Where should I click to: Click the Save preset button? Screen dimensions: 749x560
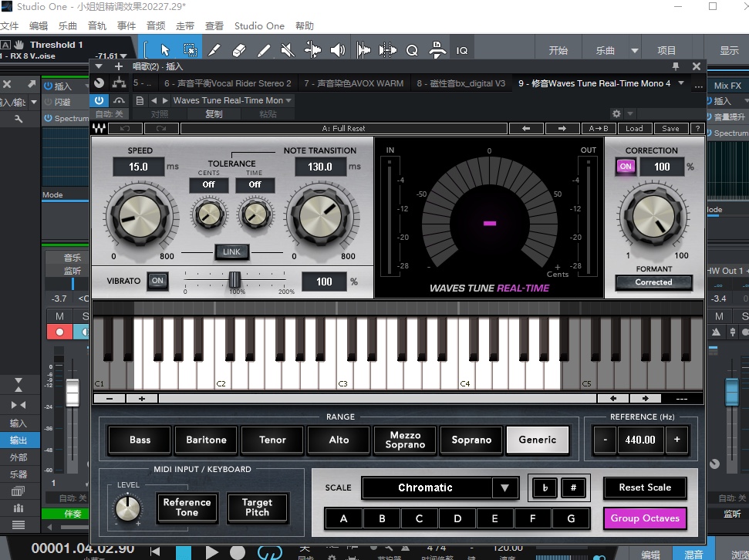point(670,128)
